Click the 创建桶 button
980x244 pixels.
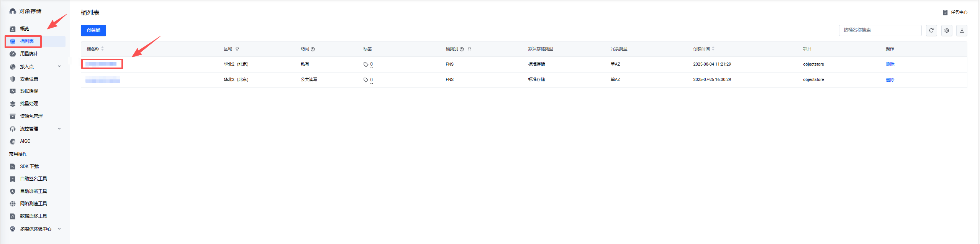pos(93,30)
